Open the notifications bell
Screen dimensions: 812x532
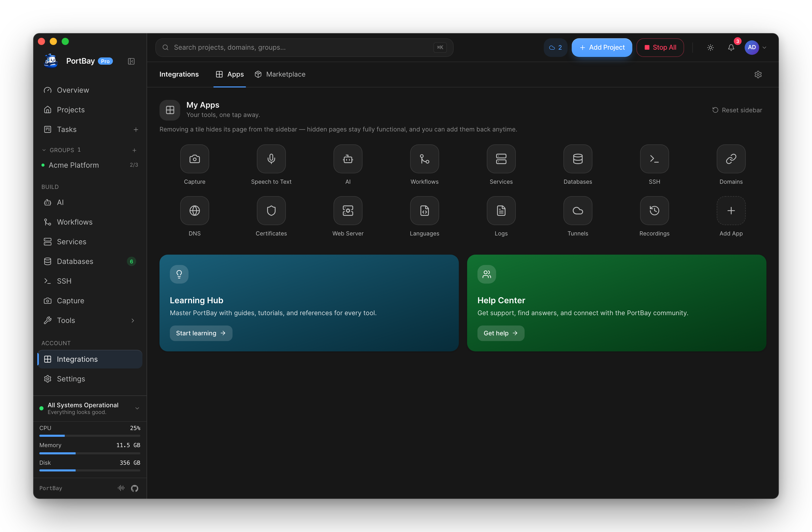[731, 47]
